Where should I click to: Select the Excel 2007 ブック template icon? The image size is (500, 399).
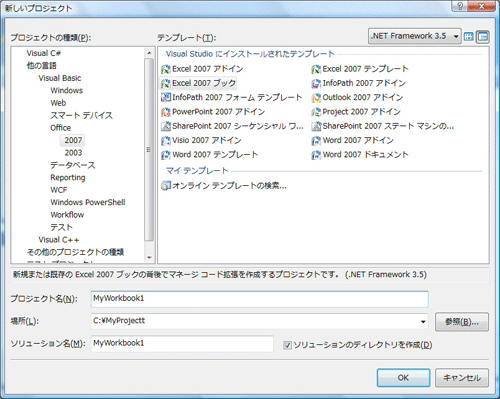pyautogui.click(x=166, y=83)
